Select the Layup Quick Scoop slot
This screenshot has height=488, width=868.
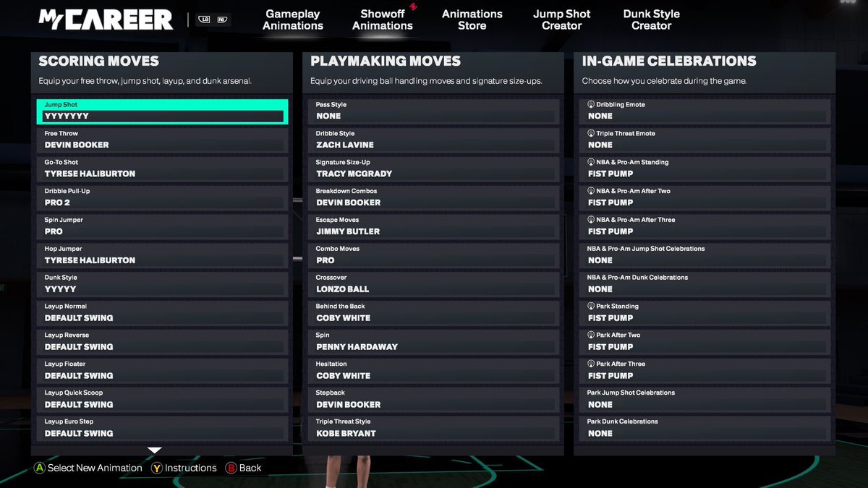[x=162, y=401]
